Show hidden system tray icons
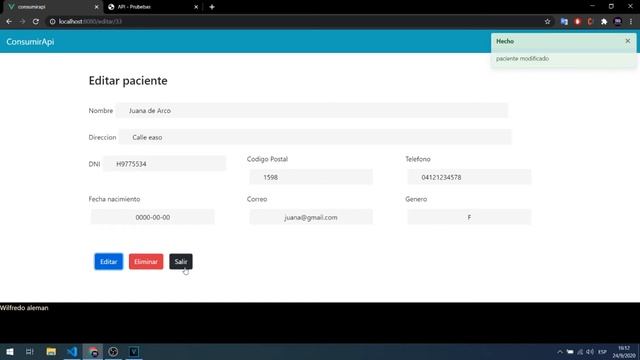The image size is (640, 360). 560,352
